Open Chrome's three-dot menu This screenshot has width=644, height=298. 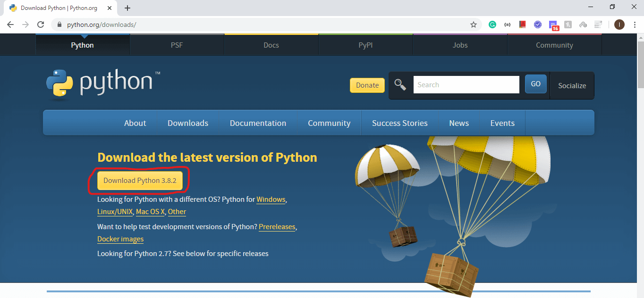[x=634, y=25]
